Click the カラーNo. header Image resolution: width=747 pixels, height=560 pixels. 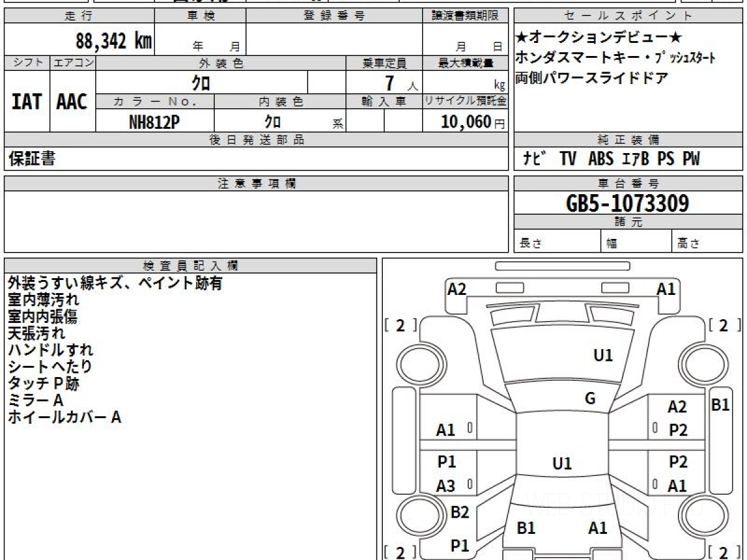[155, 101]
